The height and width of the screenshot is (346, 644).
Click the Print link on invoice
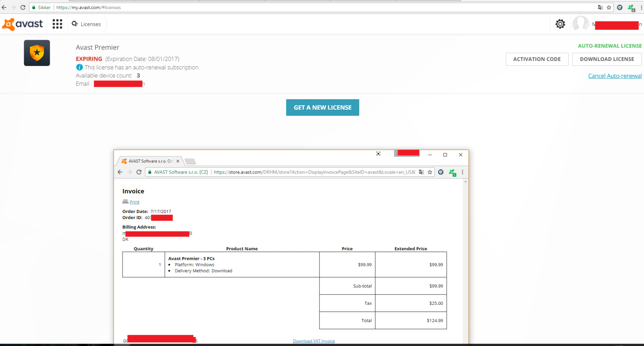(x=134, y=202)
